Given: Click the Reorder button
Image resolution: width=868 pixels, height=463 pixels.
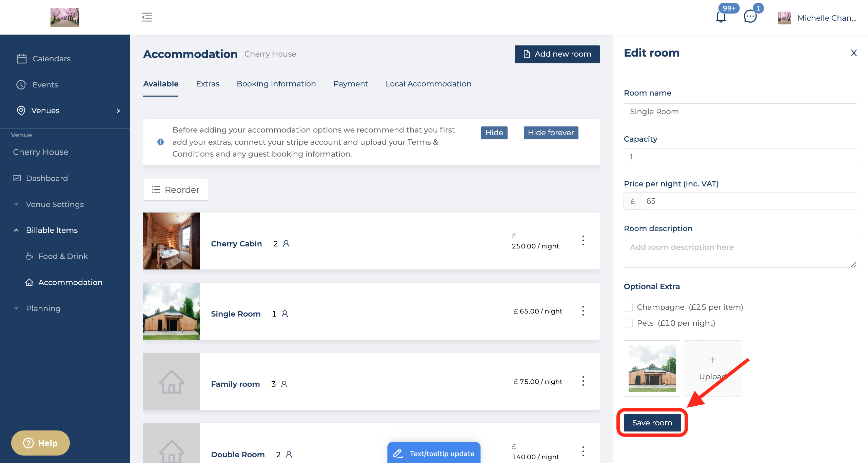Looking at the screenshot, I should tap(175, 190).
